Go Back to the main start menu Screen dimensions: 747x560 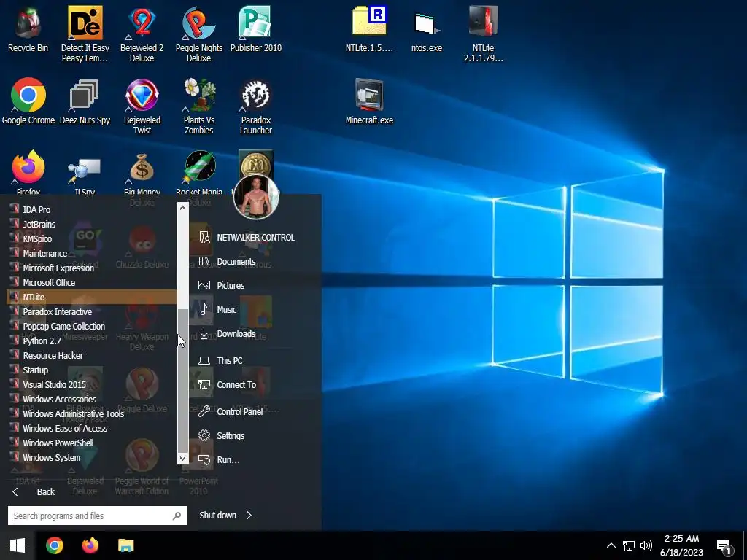[x=34, y=492]
